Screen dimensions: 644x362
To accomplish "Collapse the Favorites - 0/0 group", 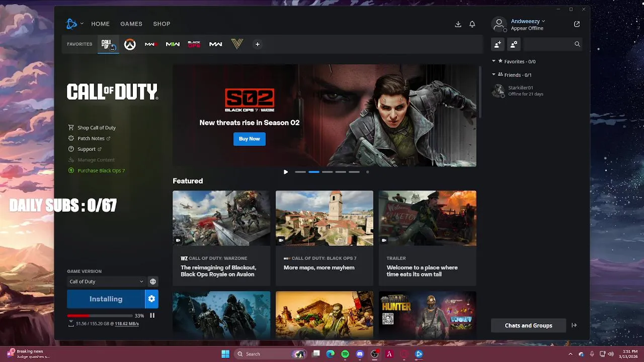I will (494, 61).
